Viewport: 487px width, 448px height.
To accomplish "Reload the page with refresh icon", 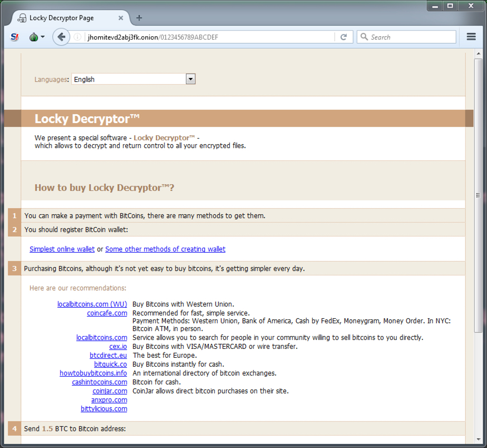I will pyautogui.click(x=343, y=37).
